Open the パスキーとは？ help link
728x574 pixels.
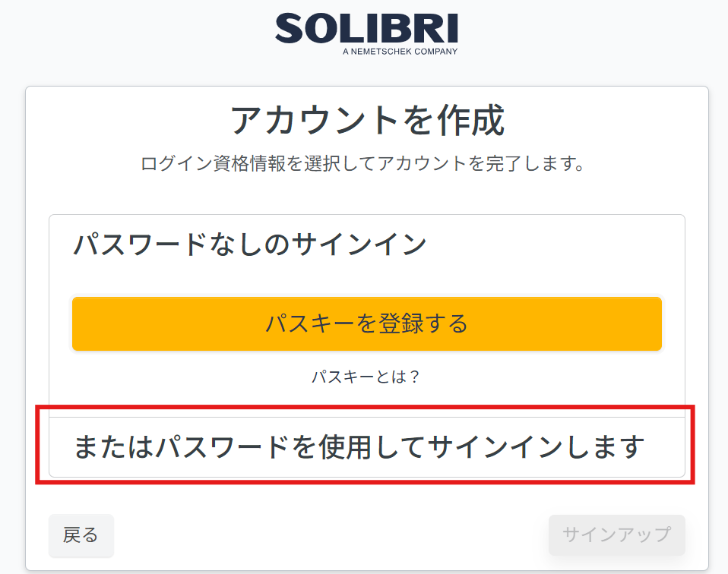tap(366, 377)
